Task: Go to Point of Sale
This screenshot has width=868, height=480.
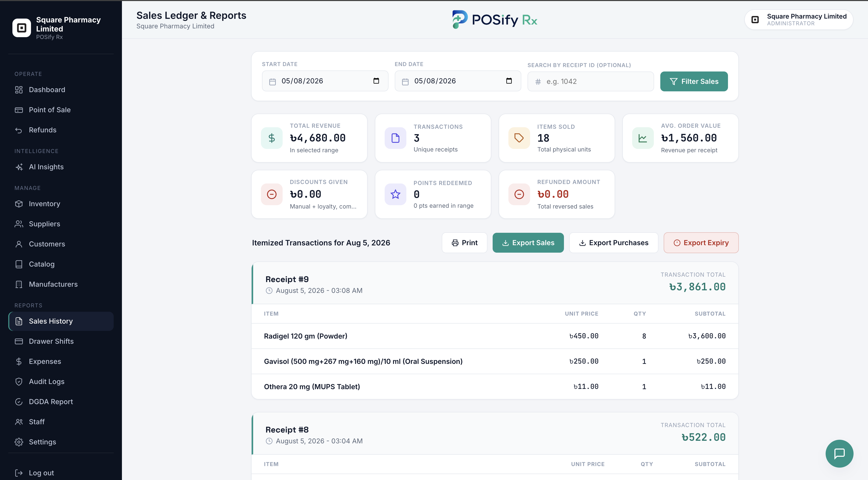Action: (x=61, y=110)
